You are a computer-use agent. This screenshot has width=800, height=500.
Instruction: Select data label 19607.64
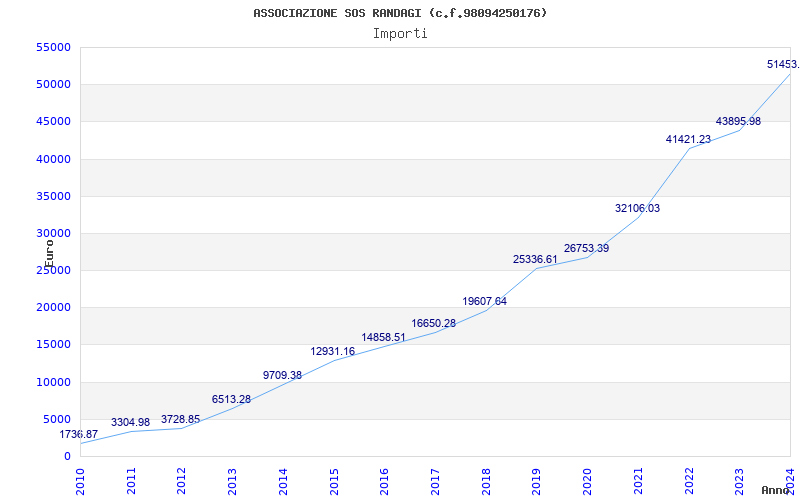click(x=485, y=302)
